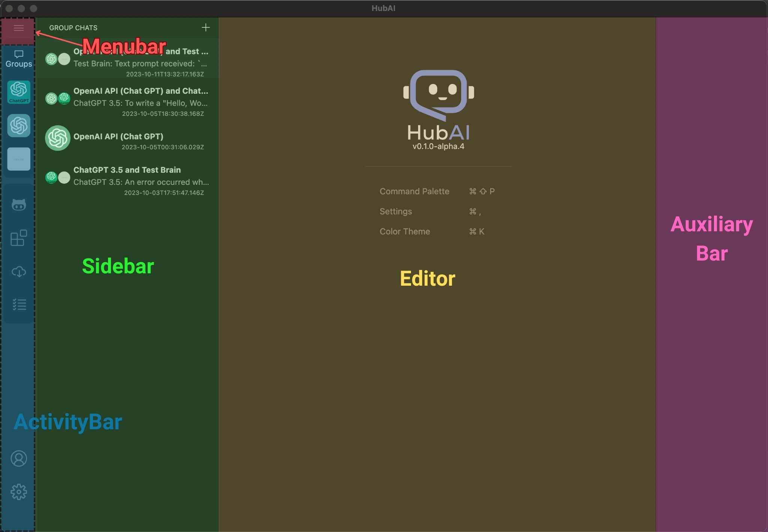Open the user account icon
This screenshot has width=768, height=532.
click(x=19, y=459)
